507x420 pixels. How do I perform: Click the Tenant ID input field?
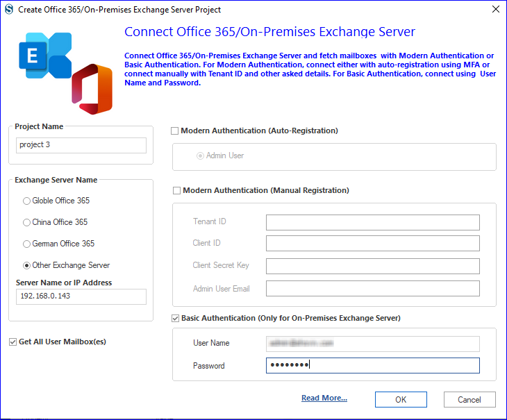tap(373, 222)
